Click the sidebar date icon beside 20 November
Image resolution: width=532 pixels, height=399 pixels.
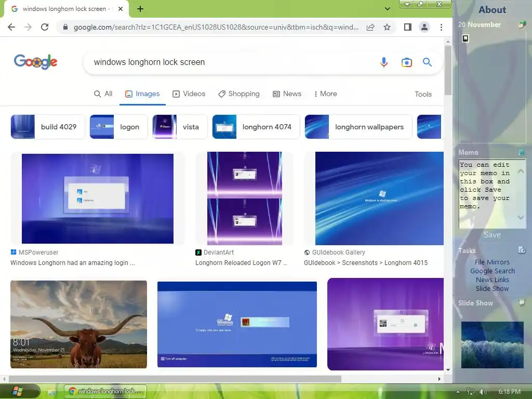pos(522,24)
